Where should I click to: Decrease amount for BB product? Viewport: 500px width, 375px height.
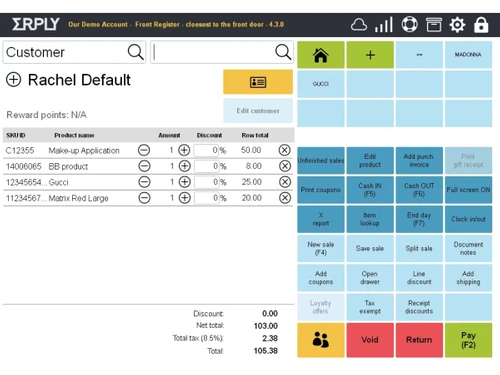144,166
